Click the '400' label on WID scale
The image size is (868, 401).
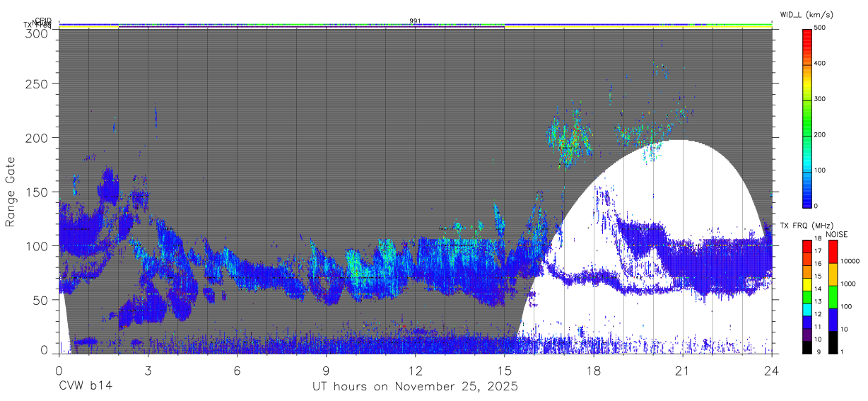[820, 64]
